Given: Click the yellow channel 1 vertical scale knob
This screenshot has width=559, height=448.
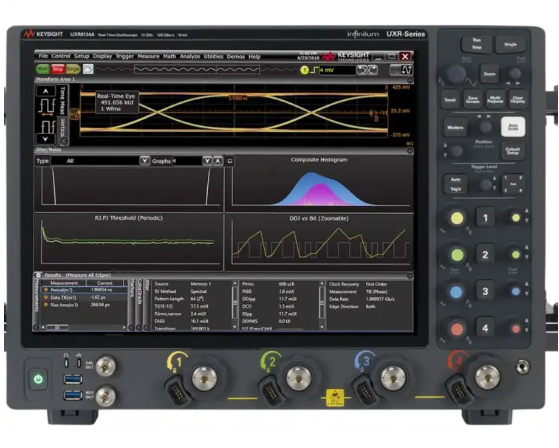Looking at the screenshot, I should [457, 218].
